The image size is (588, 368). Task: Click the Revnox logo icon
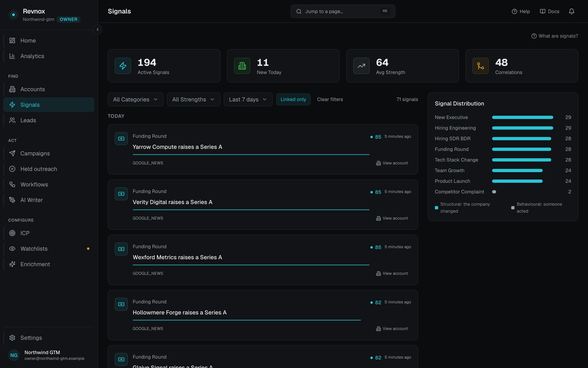(13, 15)
